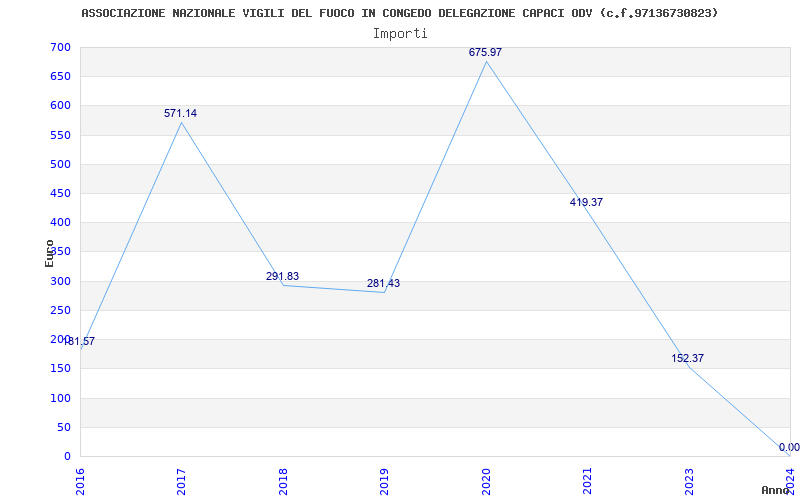800x500 pixels.
Task: Click the 550 y-axis tick label
Action: click(60, 135)
